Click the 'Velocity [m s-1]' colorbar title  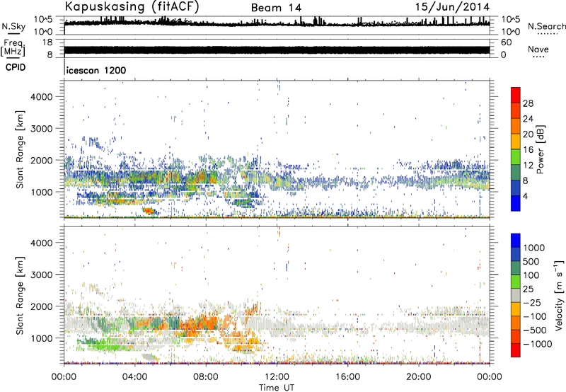coord(559,295)
